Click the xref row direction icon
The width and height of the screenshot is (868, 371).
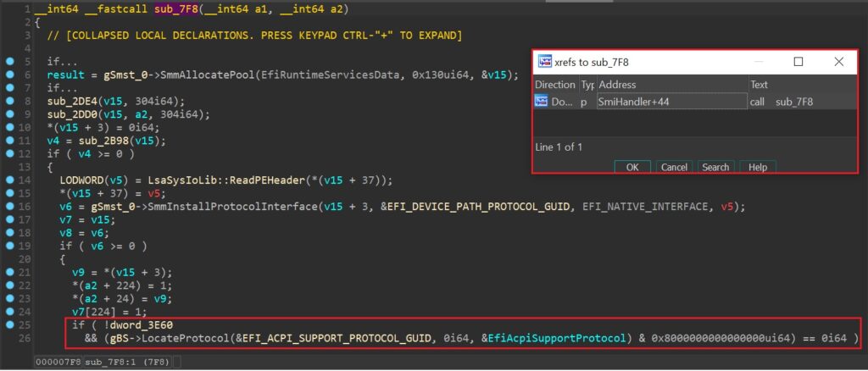pos(541,101)
